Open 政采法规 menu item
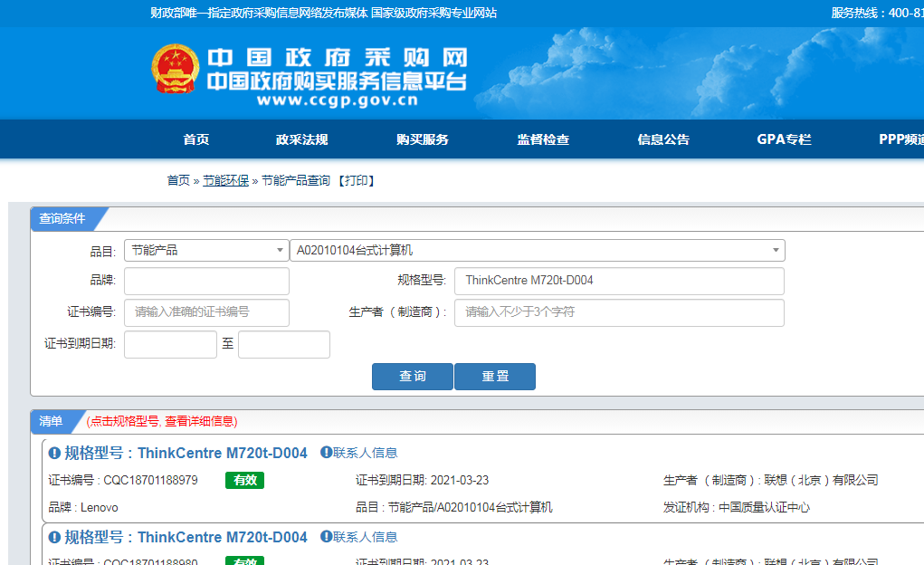This screenshot has width=924, height=565. [x=301, y=139]
